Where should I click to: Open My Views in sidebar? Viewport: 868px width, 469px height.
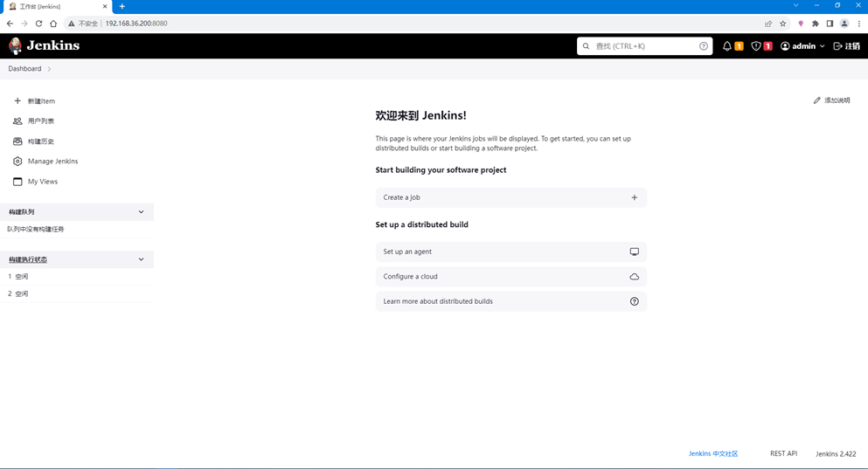[x=43, y=182]
